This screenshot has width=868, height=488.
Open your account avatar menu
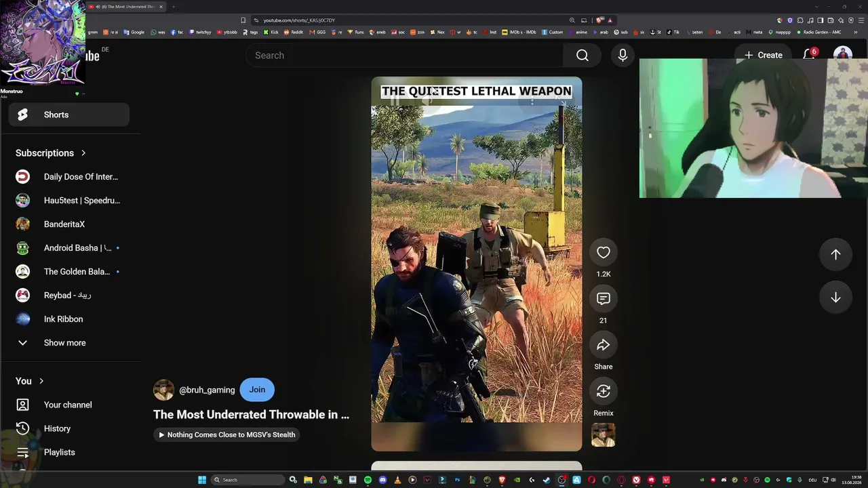pyautogui.click(x=843, y=55)
